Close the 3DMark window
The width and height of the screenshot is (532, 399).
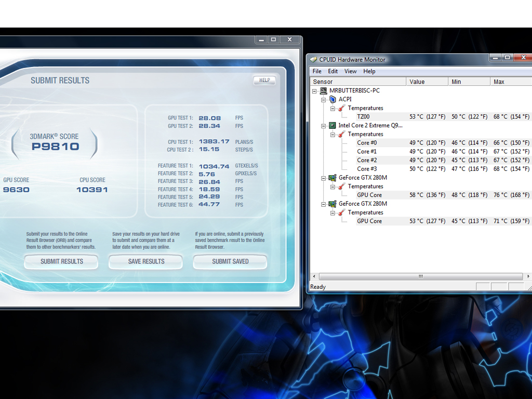point(289,39)
